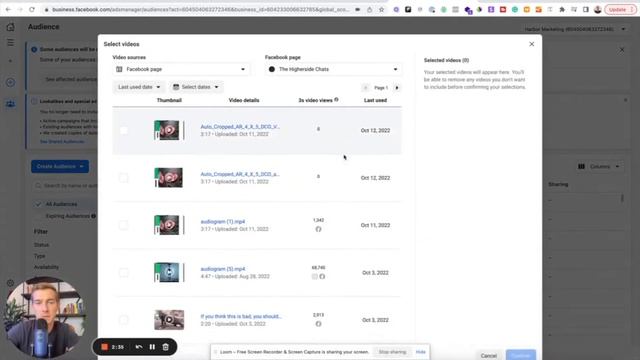Open the audiogram (5).mp4 video link
Viewport: 640px width, 360px height.
223,269
